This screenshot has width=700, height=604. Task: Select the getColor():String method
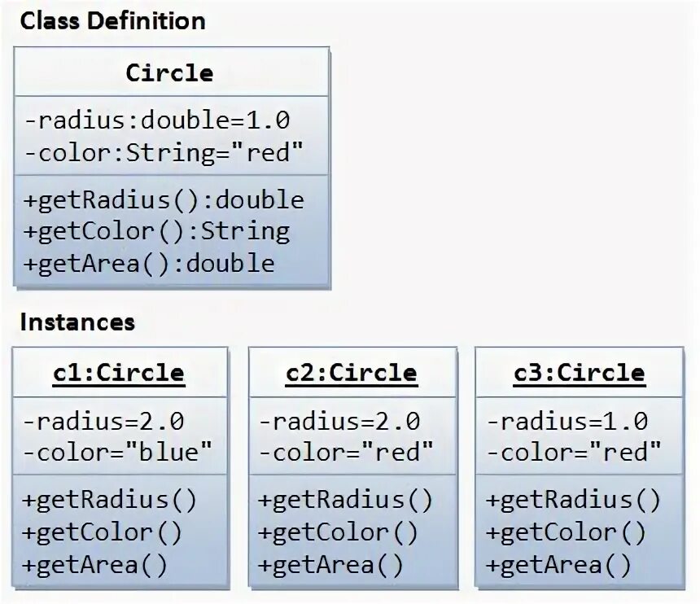(x=156, y=232)
